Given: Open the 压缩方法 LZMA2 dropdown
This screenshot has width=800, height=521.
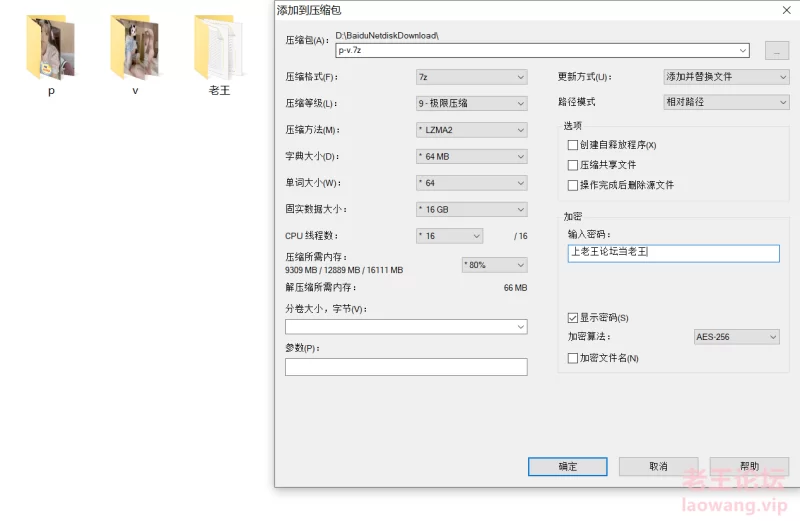Looking at the screenshot, I should (x=471, y=130).
